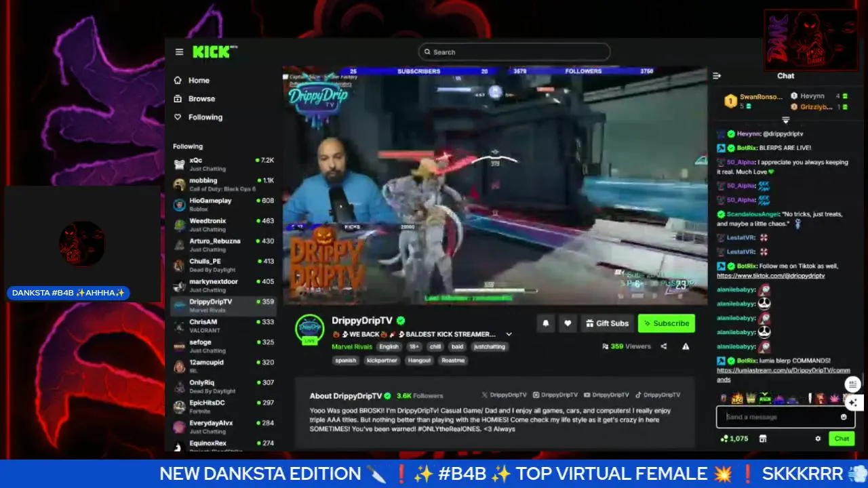
Task: Open EpicHitsDC channel in Following list
Action: coord(223,407)
